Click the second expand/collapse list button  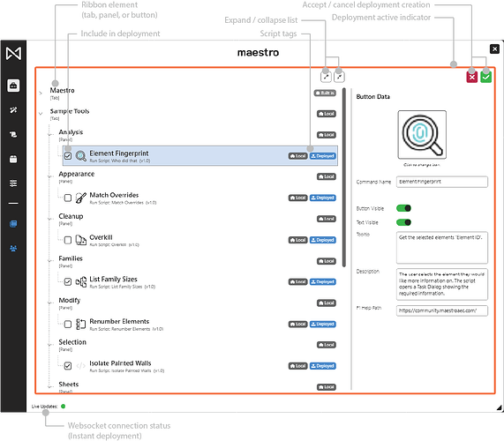click(339, 77)
